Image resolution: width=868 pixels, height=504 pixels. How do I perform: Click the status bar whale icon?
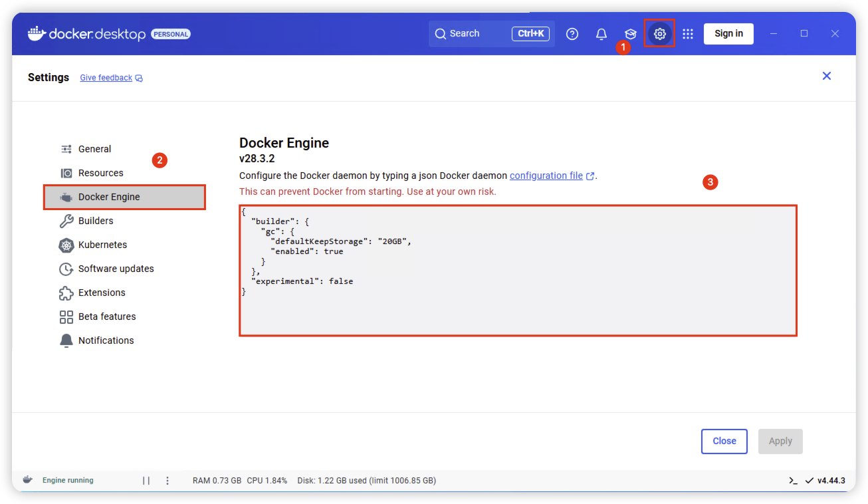tap(28, 479)
